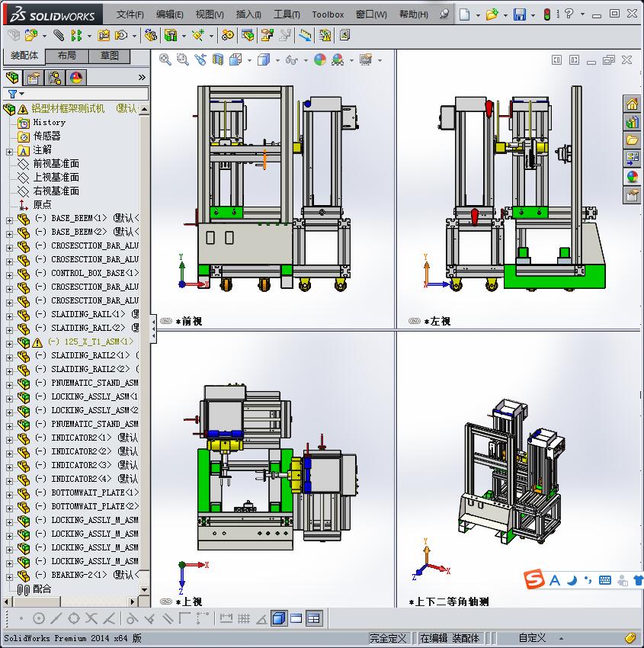Click the feature tree scroll down arrow
644x648 pixels.
pyautogui.click(x=144, y=590)
